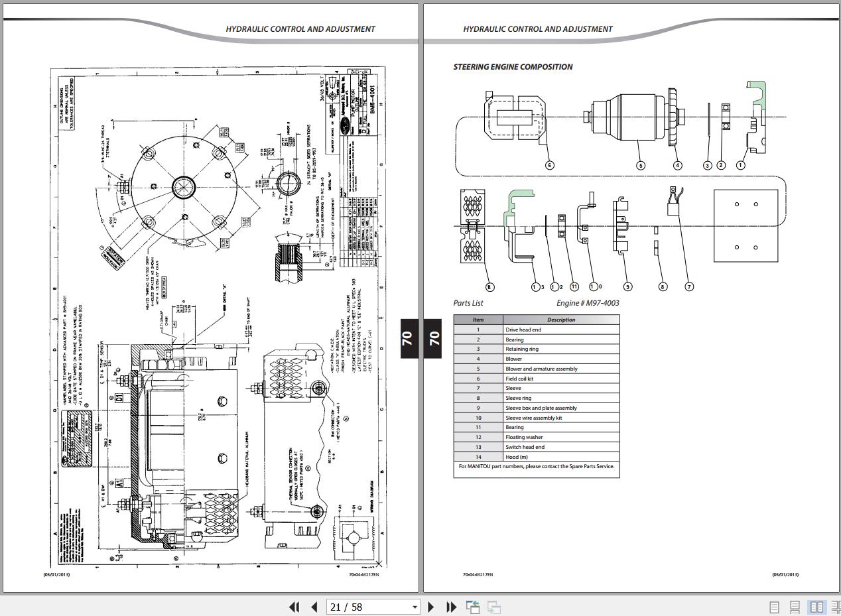Switch to continuous scrolling page view
Screen dimensions: 841x616
795,607
